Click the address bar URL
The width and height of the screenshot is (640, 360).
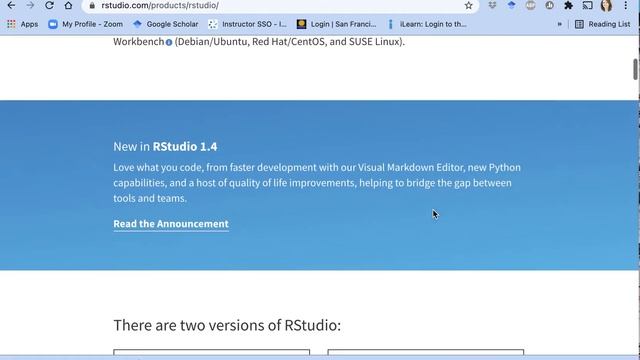pos(160,6)
